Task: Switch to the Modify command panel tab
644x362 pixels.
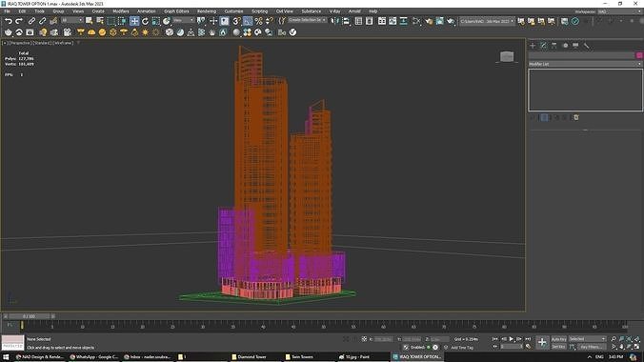Action: (x=543, y=46)
